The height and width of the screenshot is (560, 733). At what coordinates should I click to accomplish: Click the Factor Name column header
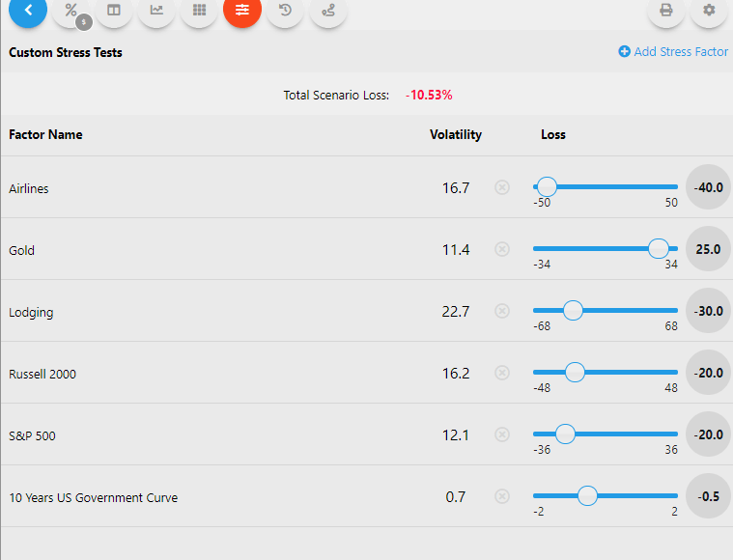pos(45,135)
